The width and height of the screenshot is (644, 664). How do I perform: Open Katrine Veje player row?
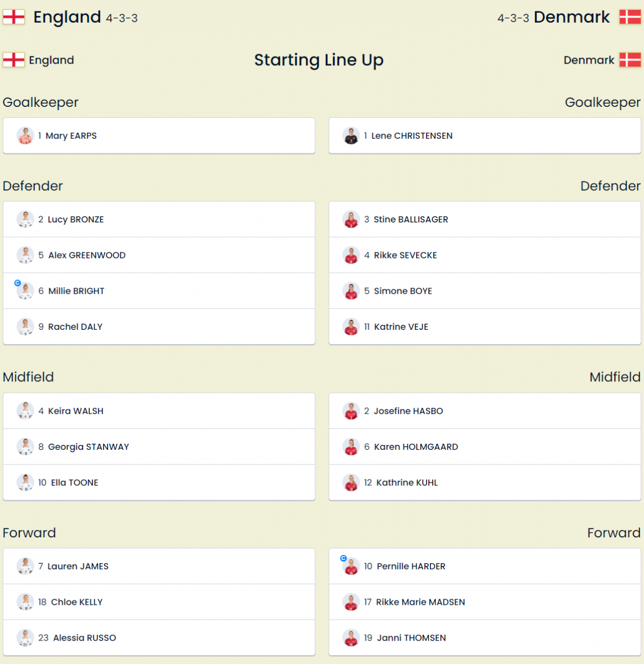click(x=485, y=326)
